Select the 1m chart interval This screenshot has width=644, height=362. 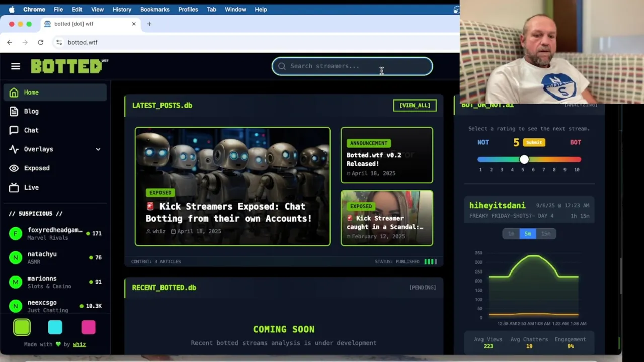pos(511,234)
